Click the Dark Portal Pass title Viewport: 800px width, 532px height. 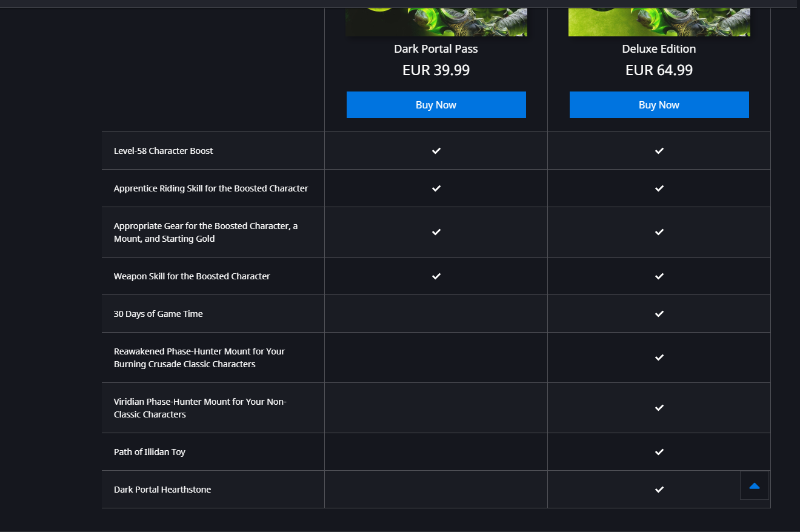click(436, 49)
